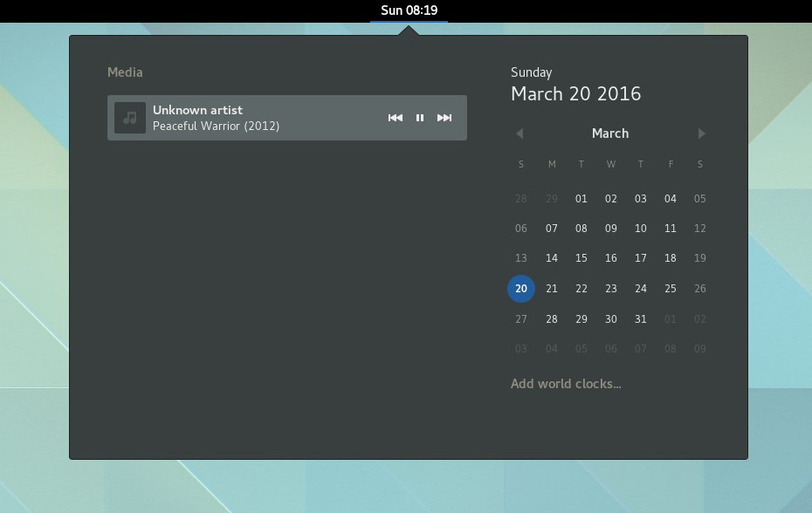
Task: Select day 10 in the calendar
Action: [x=641, y=229]
